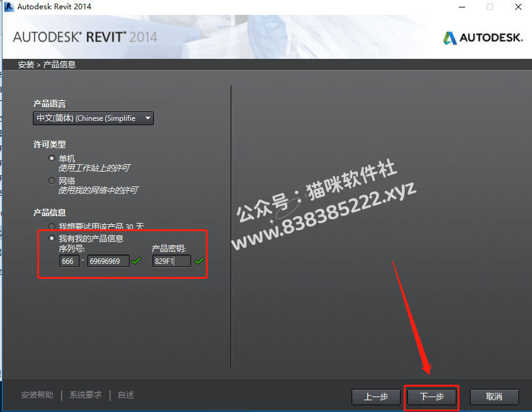The height and width of the screenshot is (412, 532).
Task: Click the 安装 > 产品信息 breadcrumb text
Action: click(47, 64)
